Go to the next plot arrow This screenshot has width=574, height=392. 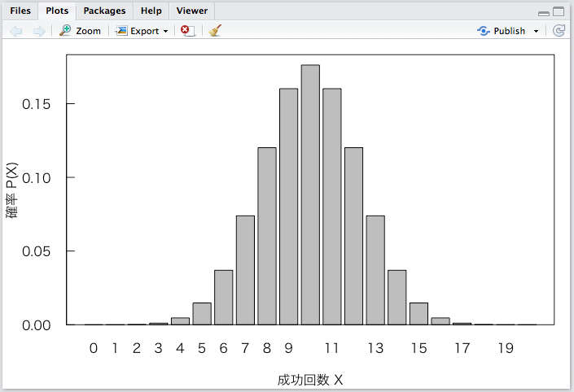pos(39,31)
